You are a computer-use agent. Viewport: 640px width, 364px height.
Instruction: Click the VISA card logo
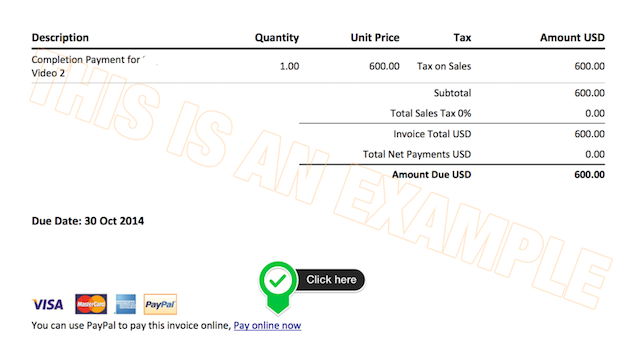click(x=48, y=304)
